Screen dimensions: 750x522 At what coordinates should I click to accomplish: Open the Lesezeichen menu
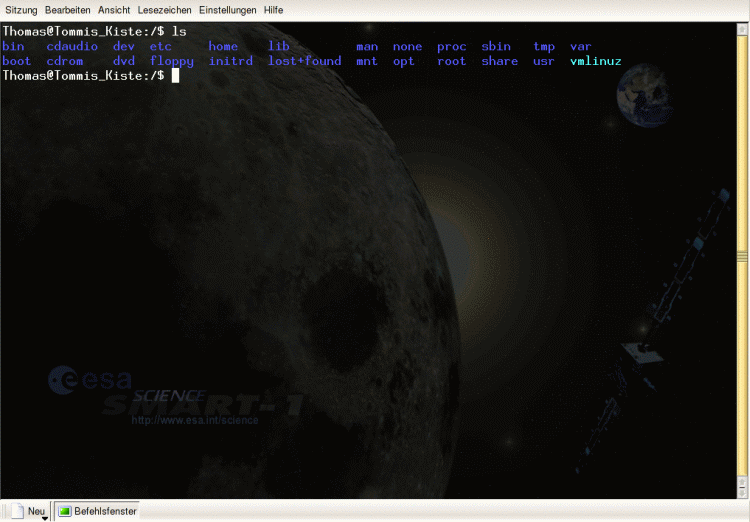coord(164,10)
